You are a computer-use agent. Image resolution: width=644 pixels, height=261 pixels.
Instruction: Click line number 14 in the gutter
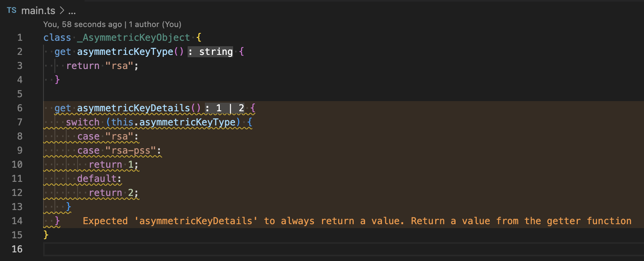(x=17, y=221)
